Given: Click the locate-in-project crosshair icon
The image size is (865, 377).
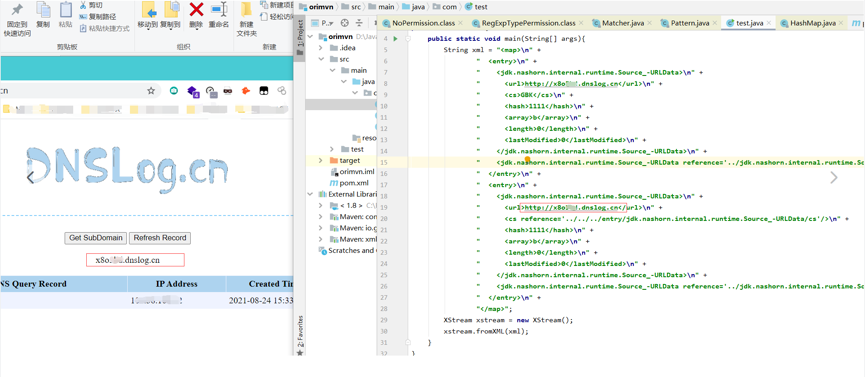Looking at the screenshot, I should tap(345, 23).
